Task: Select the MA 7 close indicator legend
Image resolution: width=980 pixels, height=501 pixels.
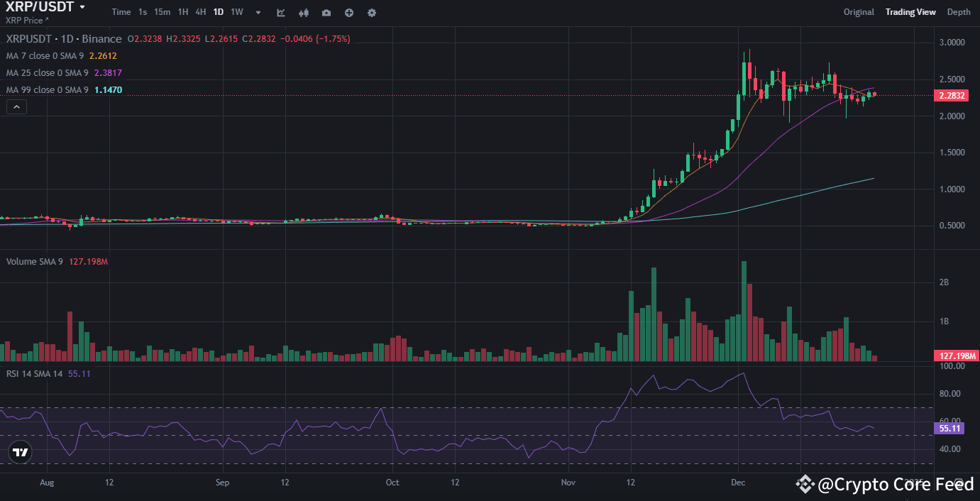Action: [45, 56]
